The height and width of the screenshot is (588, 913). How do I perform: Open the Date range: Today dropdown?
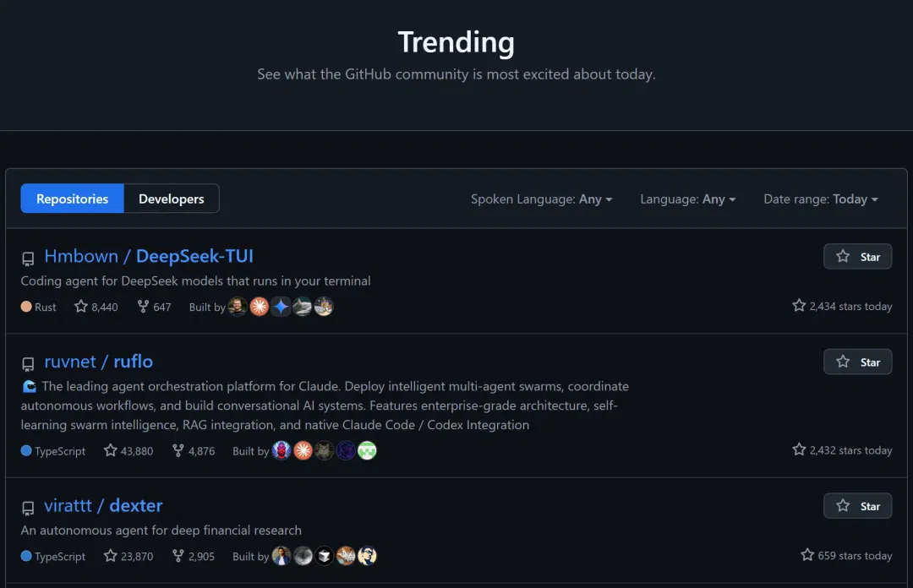click(820, 199)
